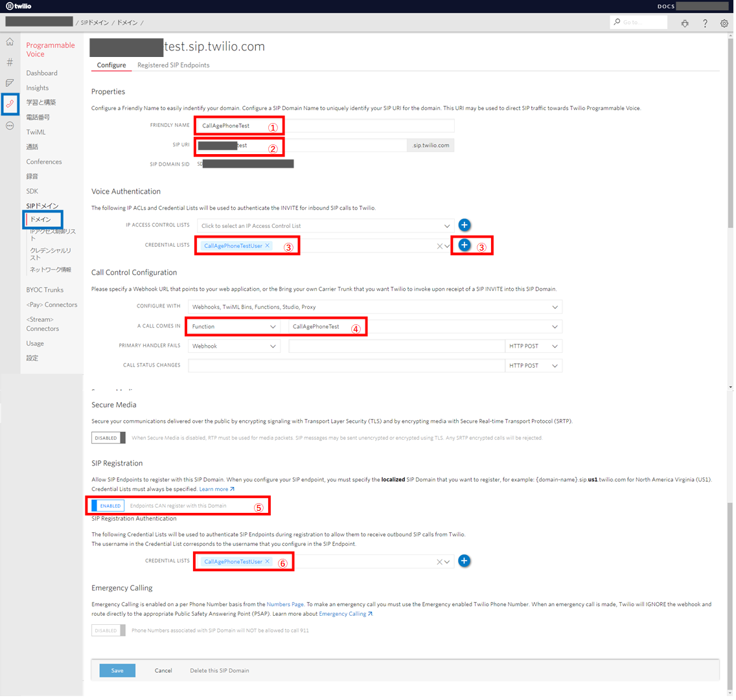This screenshot has width=736, height=700.
Task: Open SDK in sidebar
Action: [32, 192]
